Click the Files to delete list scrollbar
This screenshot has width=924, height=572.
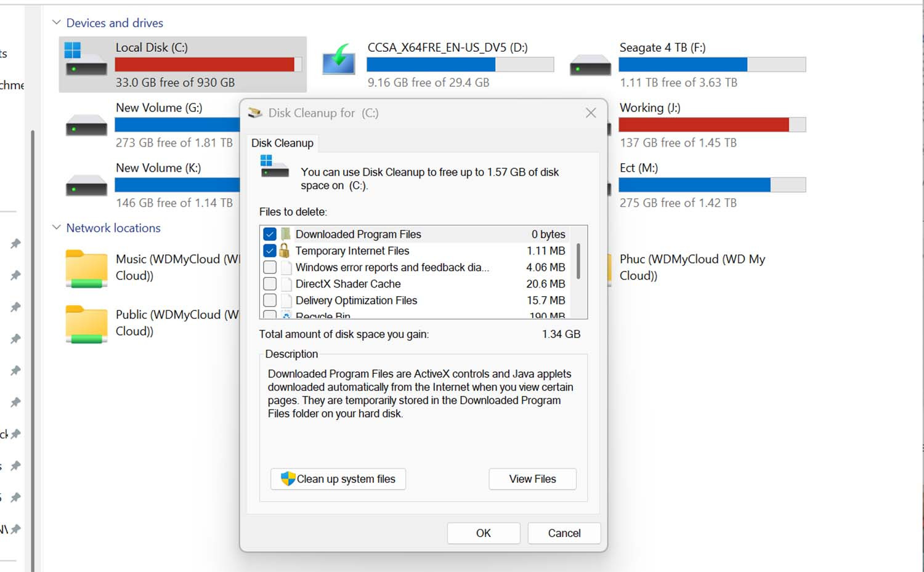578,262
